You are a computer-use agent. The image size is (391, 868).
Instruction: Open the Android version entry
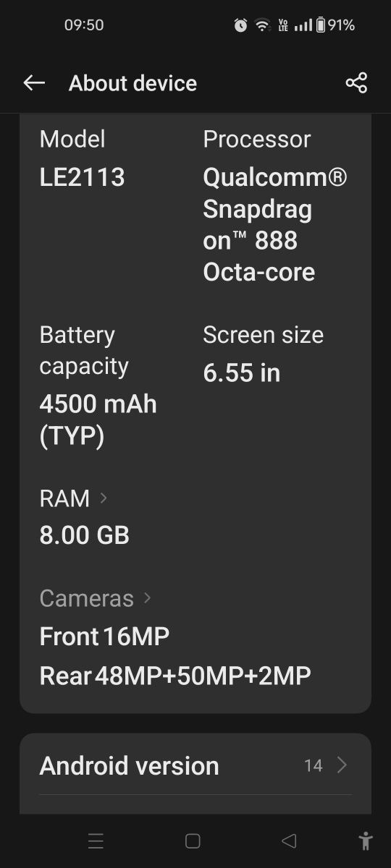pyautogui.click(x=195, y=765)
